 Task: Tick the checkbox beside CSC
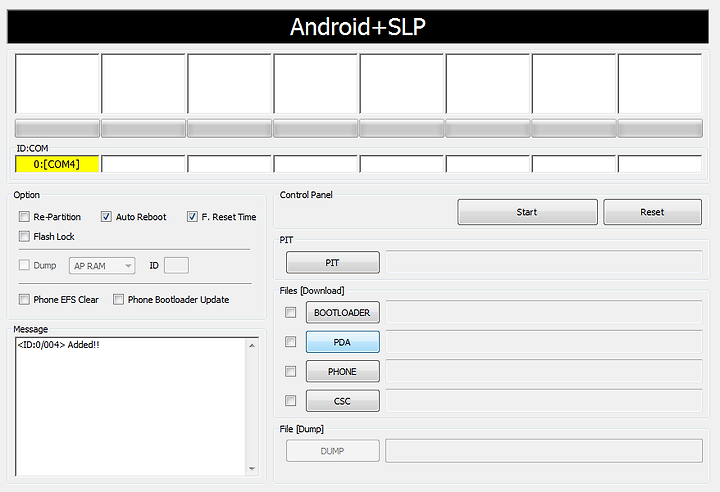(290, 401)
